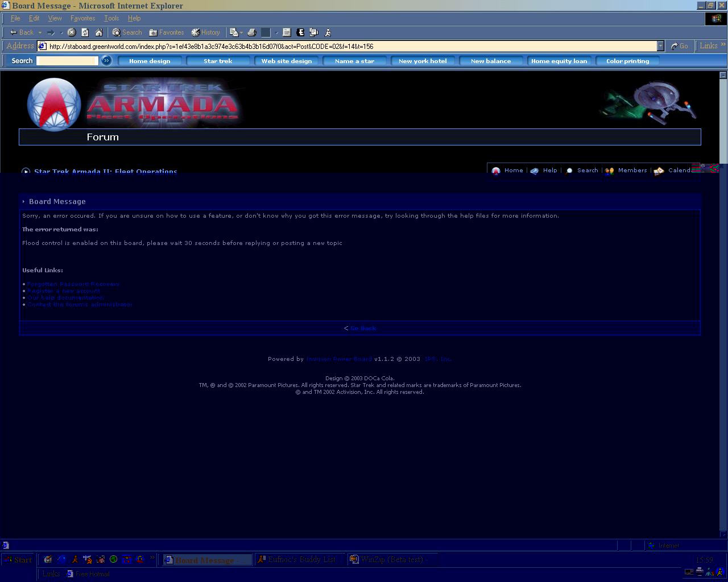Click the Board Message taskbar button
This screenshot has height=582, width=728.
(207, 560)
